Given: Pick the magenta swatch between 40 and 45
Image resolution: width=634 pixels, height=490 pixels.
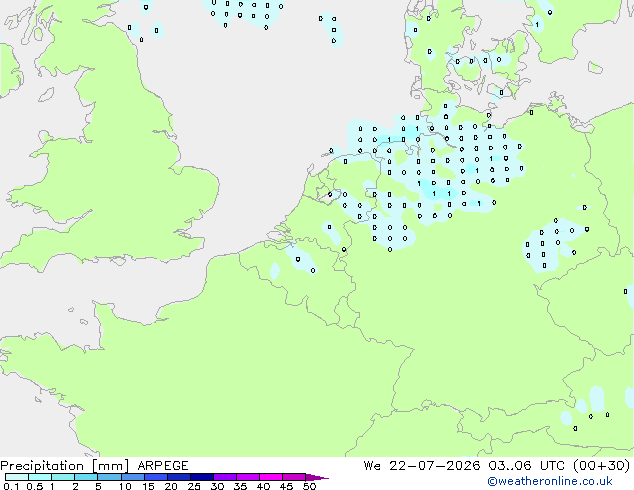Looking at the screenshot, I should [x=271, y=477].
